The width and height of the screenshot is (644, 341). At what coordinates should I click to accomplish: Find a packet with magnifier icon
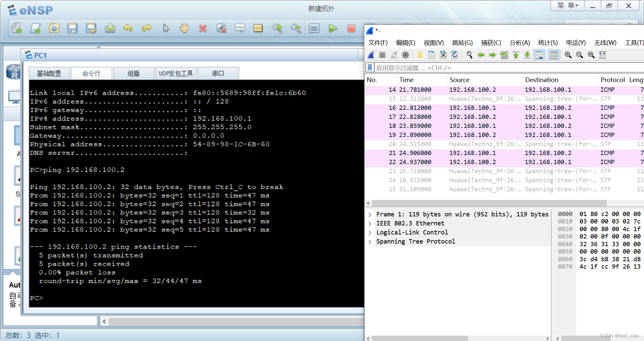[470, 55]
